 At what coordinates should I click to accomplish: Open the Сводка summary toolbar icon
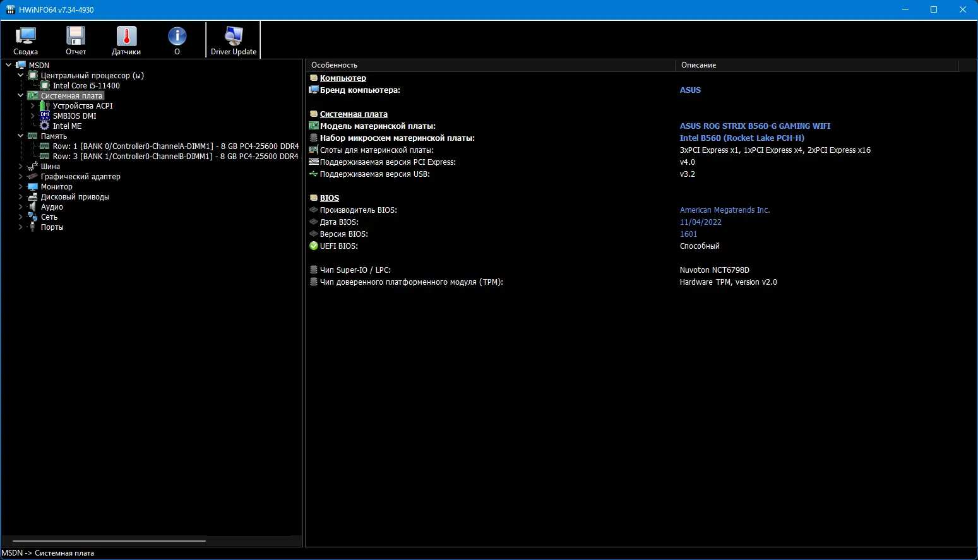coord(25,36)
